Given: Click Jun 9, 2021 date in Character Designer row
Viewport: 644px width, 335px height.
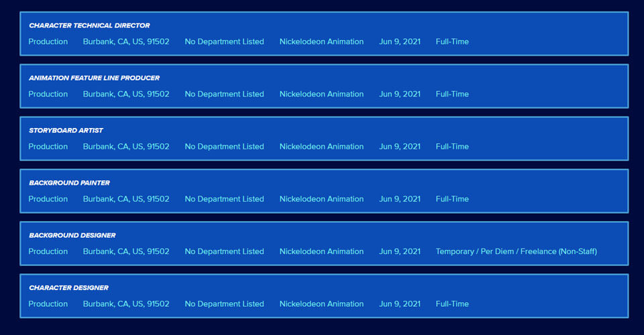Looking at the screenshot, I should (400, 304).
